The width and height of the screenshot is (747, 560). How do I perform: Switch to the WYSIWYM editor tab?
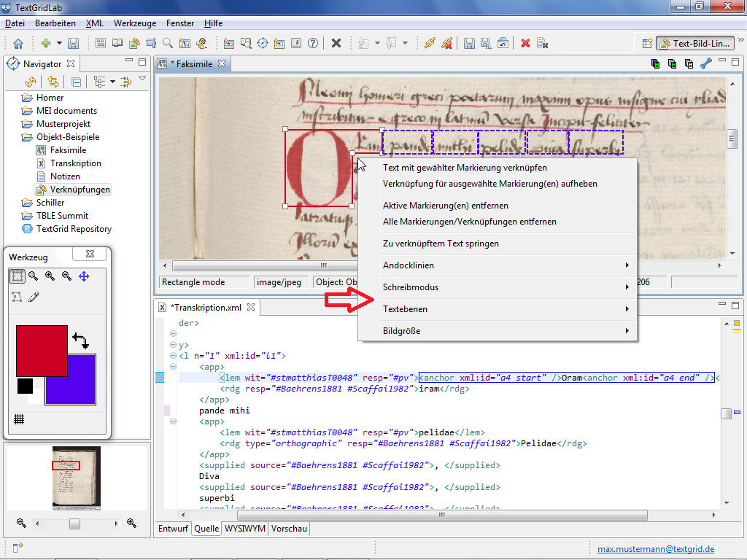[x=244, y=529]
